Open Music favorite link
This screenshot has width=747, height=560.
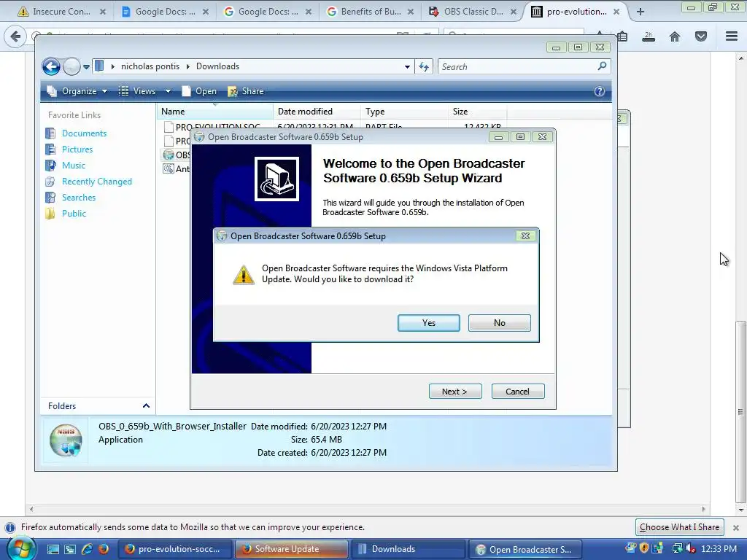[x=74, y=166]
